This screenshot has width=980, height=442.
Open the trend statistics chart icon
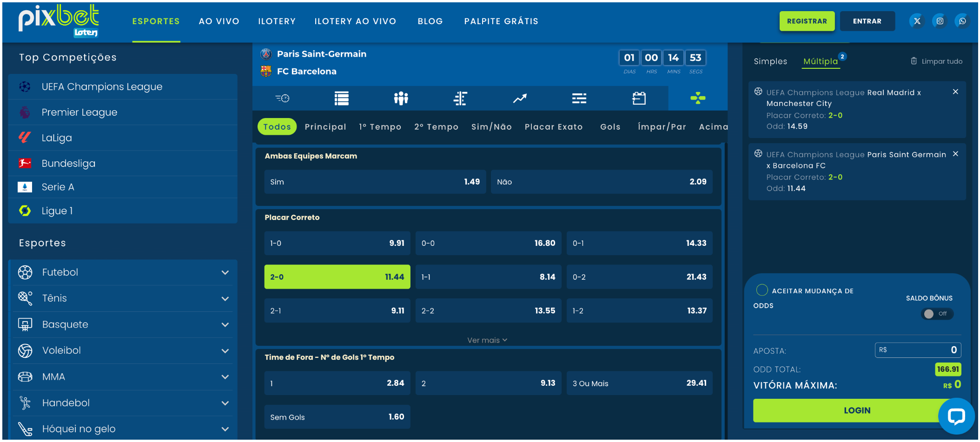(x=520, y=98)
